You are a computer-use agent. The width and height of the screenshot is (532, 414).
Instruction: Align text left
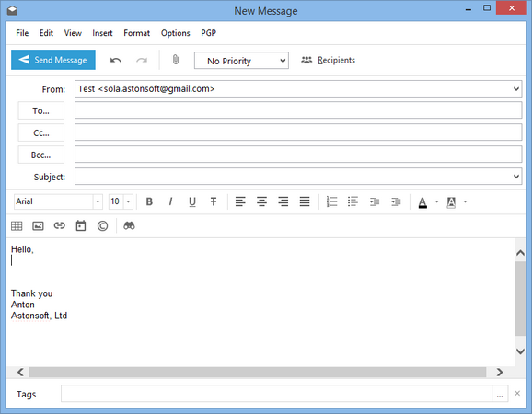coord(240,201)
